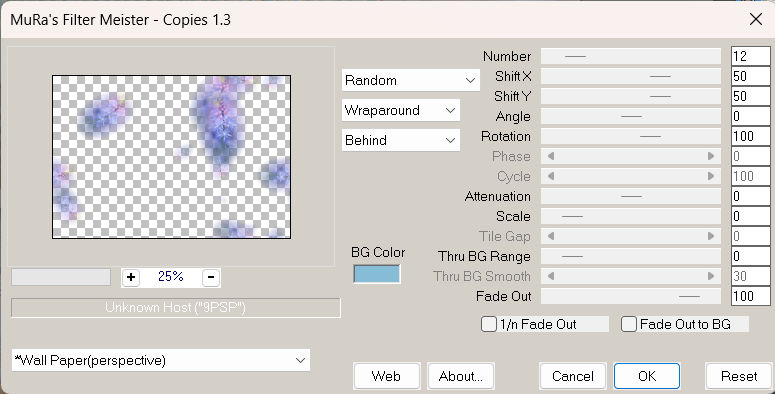The height and width of the screenshot is (394, 775).
Task: Enable the Fade Out to BG checkbox
Action: pos(629,324)
